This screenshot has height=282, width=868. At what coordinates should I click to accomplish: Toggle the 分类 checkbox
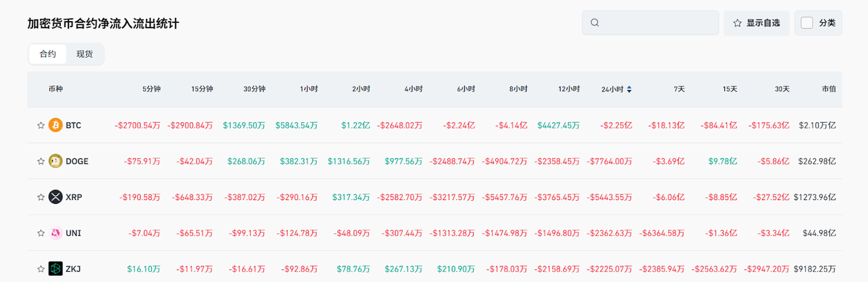coord(807,23)
